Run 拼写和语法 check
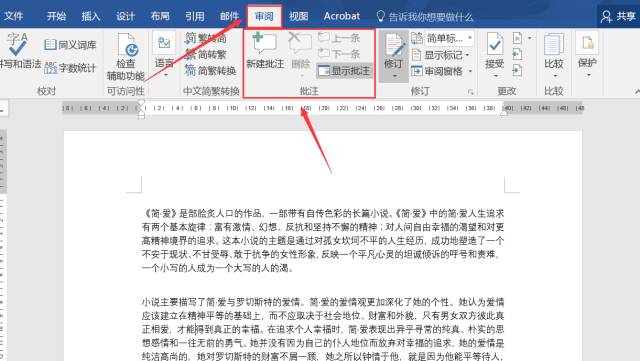The width and height of the screenshot is (640, 361). (19, 50)
